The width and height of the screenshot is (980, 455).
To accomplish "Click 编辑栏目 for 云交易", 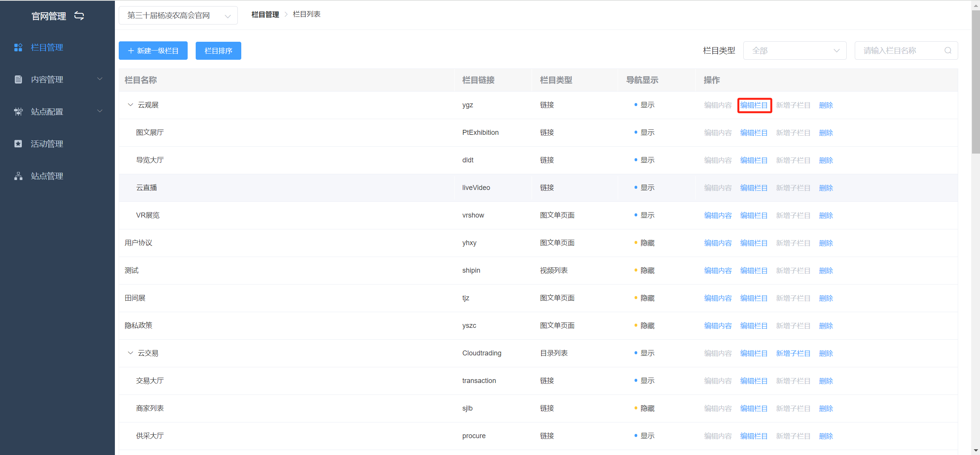I will click(754, 354).
